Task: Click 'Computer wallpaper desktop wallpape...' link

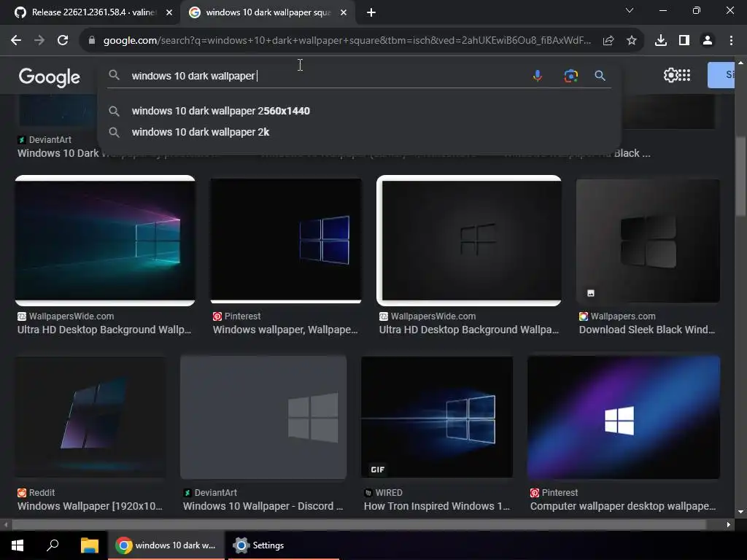Action: pyautogui.click(x=623, y=506)
